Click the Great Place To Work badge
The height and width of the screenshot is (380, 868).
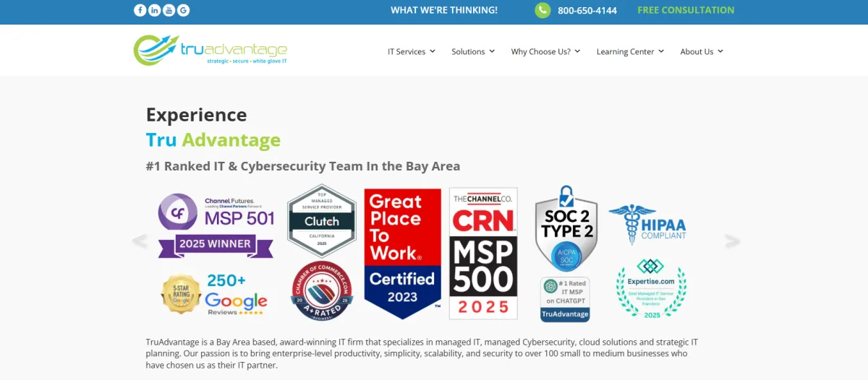coord(402,254)
